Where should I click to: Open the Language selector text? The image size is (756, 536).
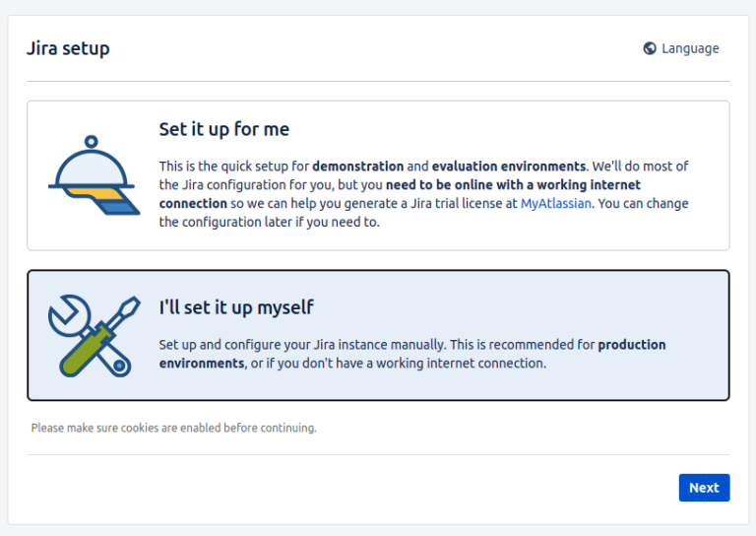coord(690,48)
